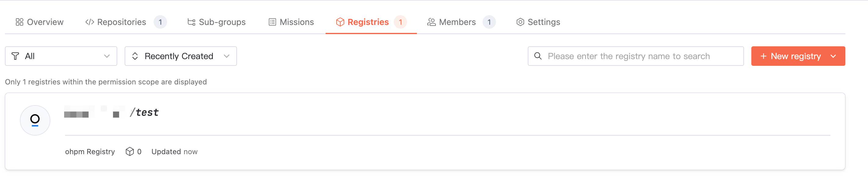This screenshot has height=181, width=868.
Task: Select the Sub-groups tab
Action: point(222,22)
